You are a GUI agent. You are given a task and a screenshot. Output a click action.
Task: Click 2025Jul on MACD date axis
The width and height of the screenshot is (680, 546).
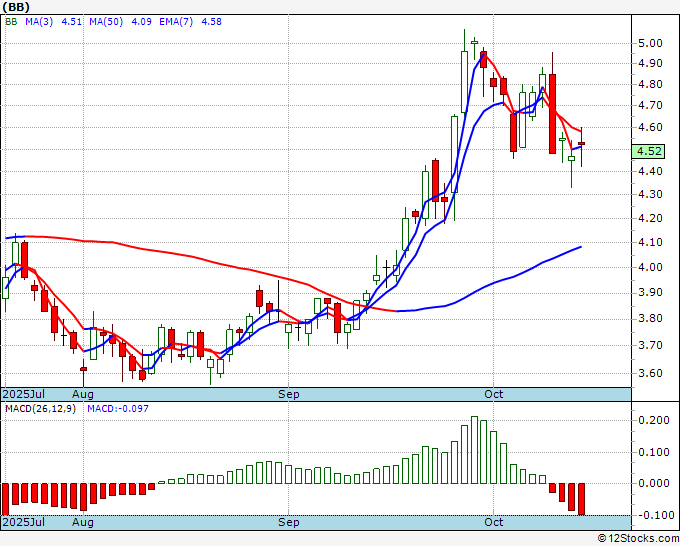click(x=23, y=522)
